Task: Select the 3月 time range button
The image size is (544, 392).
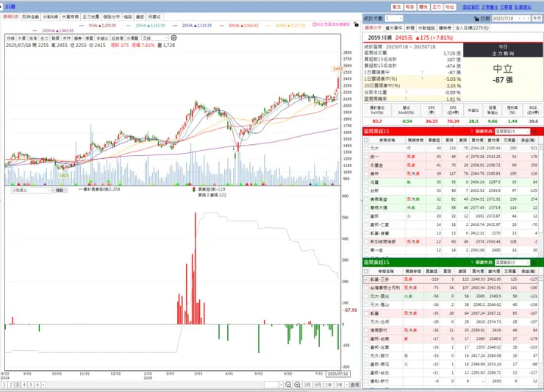Action: [307, 385]
